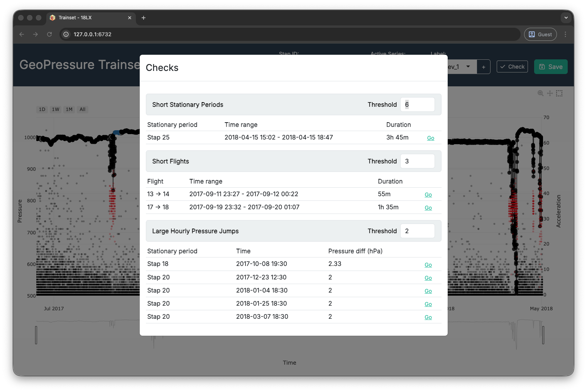Expand the label dropdown arrow
Viewport: 587px width, 392px height.
pyautogui.click(x=468, y=67)
